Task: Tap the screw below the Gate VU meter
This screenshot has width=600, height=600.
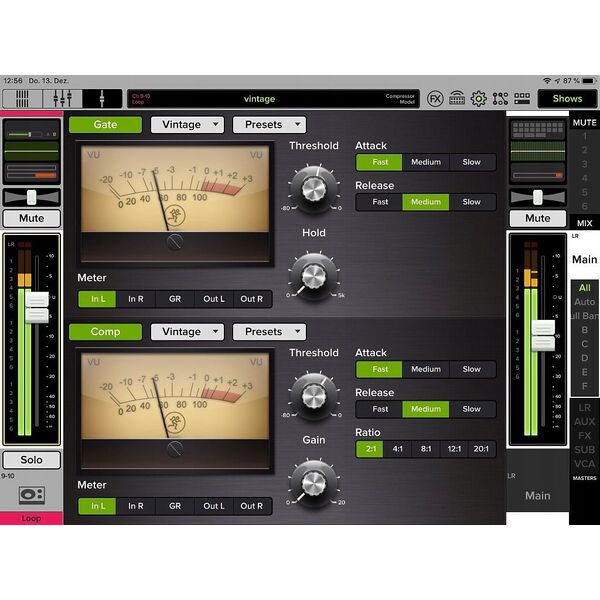Action: pos(175,242)
